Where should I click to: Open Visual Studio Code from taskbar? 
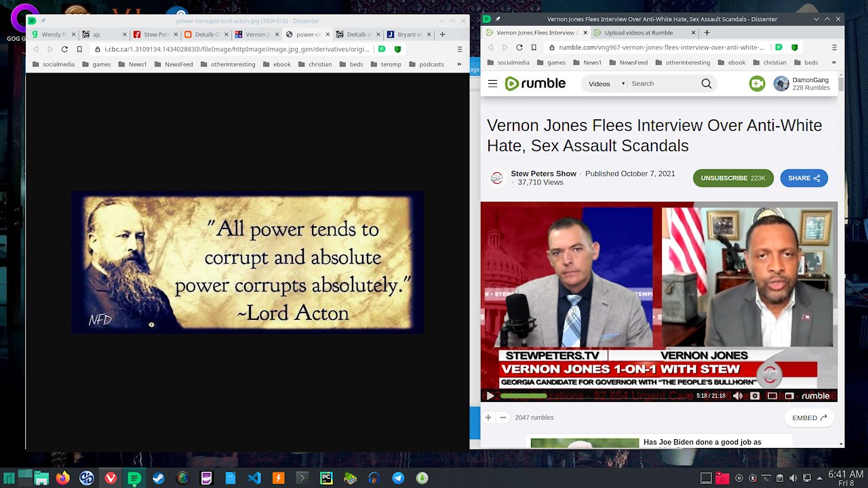254,478
